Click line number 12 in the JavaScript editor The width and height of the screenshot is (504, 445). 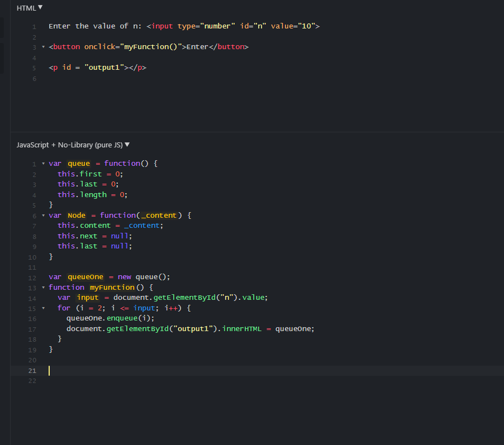[32, 277]
